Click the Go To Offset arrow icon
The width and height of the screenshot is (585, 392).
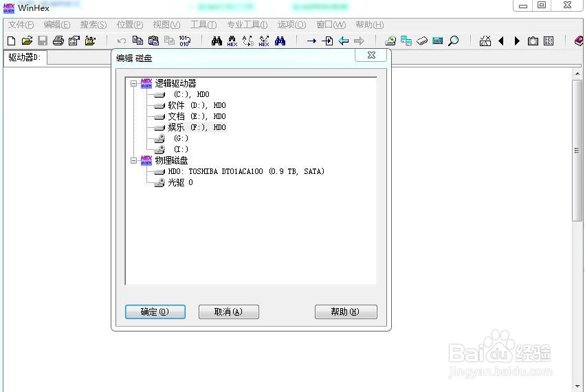(311, 41)
